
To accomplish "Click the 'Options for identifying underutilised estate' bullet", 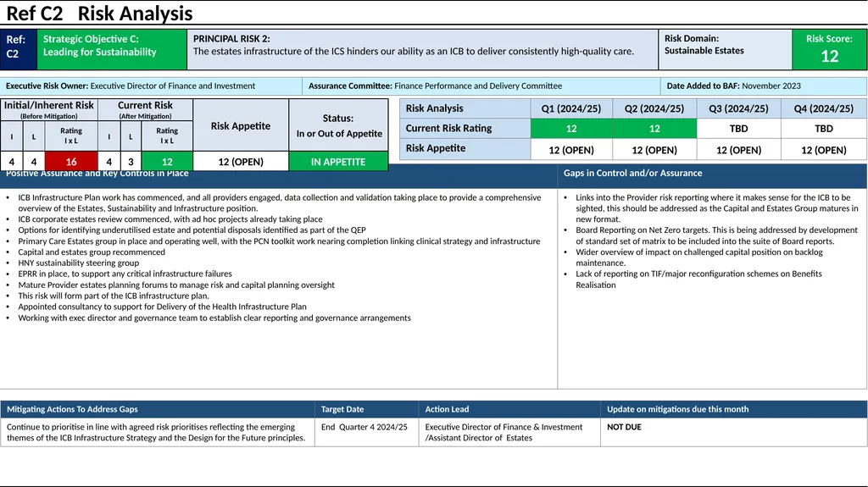I will (192, 230).
